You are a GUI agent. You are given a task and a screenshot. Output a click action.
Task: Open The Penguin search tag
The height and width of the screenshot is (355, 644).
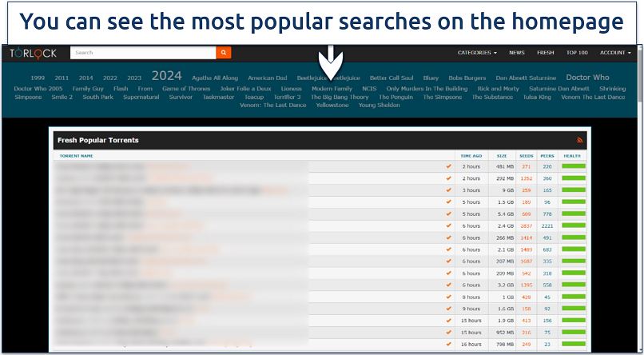tap(396, 97)
